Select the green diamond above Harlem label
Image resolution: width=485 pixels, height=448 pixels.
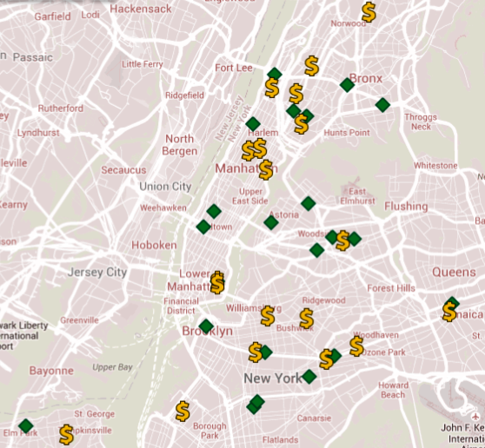coord(253,123)
